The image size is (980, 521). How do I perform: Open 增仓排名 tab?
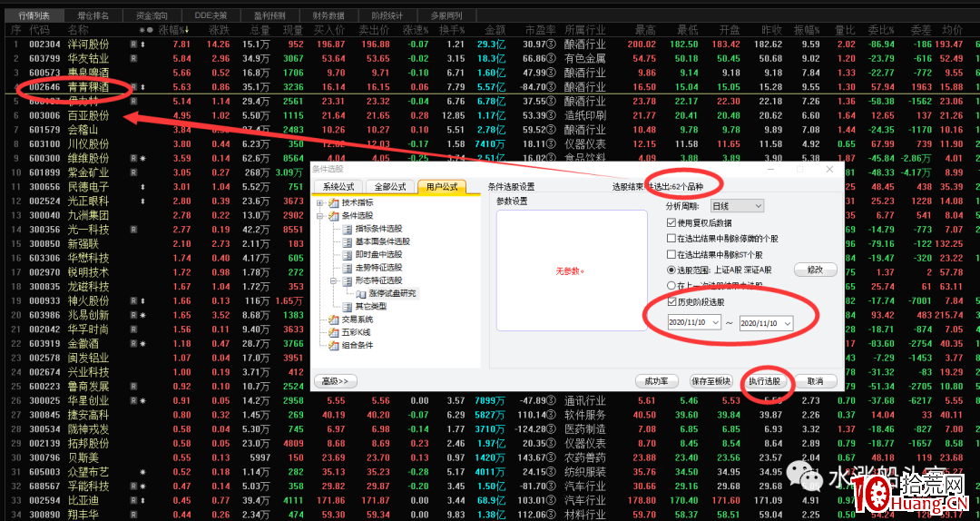coord(93,15)
